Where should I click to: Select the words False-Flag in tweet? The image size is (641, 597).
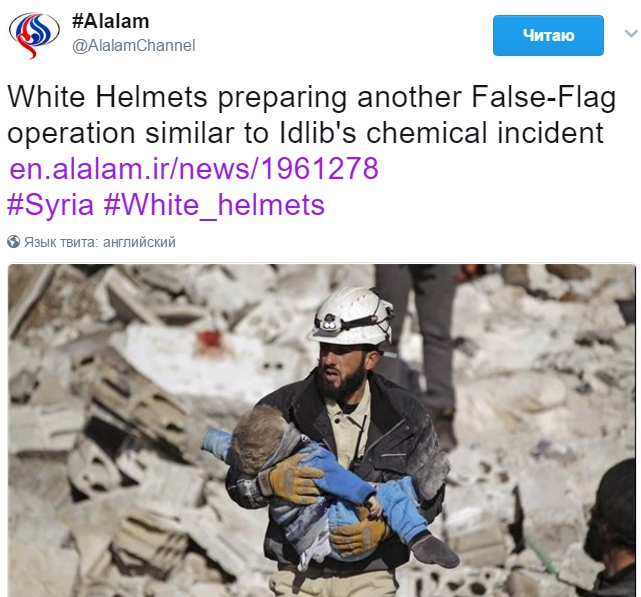pyautogui.click(x=544, y=97)
